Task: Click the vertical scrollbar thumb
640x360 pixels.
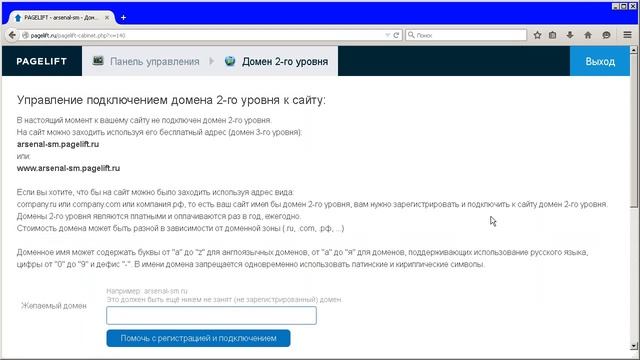Action: [x=634, y=130]
